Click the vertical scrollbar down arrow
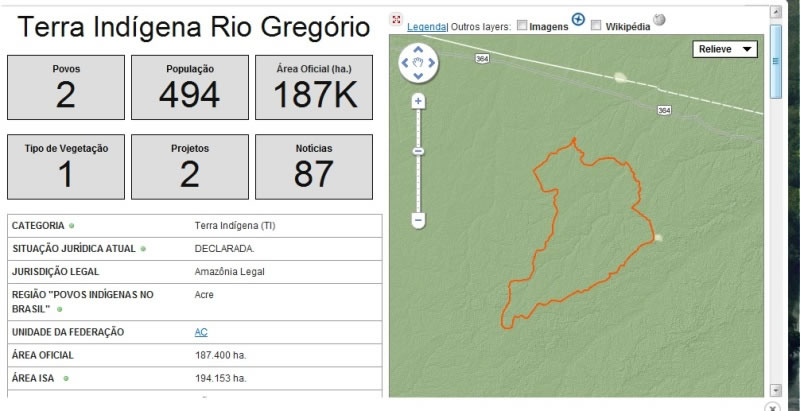The width and height of the screenshot is (800, 411). click(775, 389)
